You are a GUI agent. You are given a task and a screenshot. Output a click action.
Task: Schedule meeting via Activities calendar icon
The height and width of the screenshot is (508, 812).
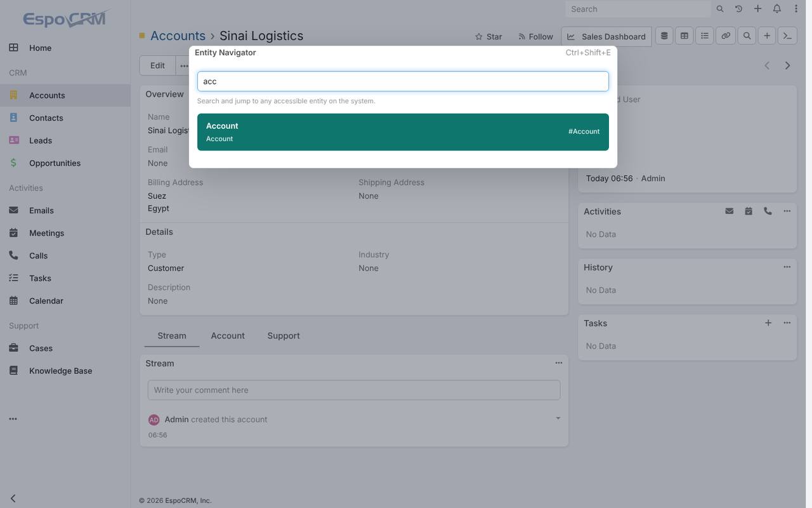[x=749, y=211]
